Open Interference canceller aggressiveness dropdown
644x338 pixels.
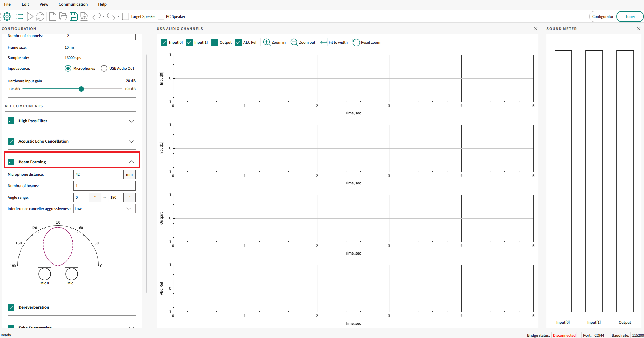click(104, 209)
